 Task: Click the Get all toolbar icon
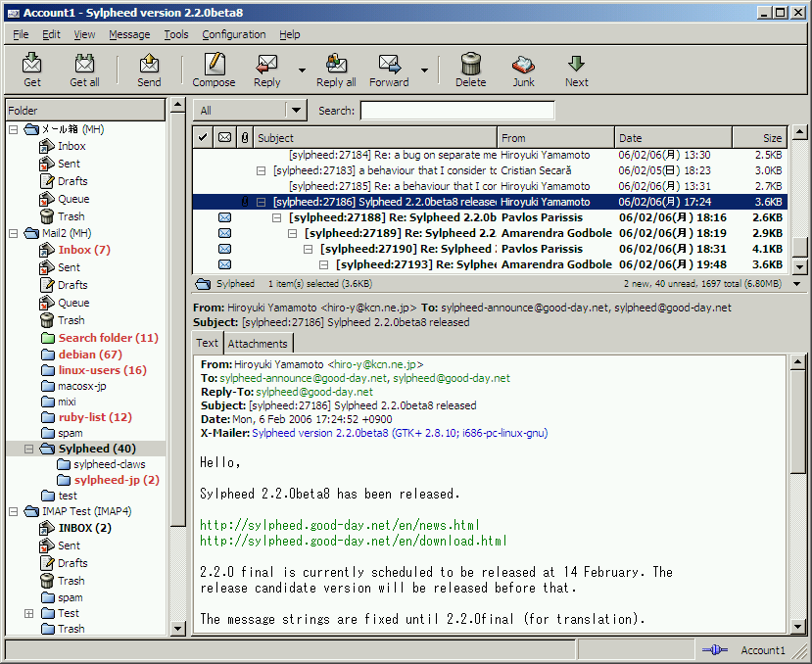tap(84, 64)
